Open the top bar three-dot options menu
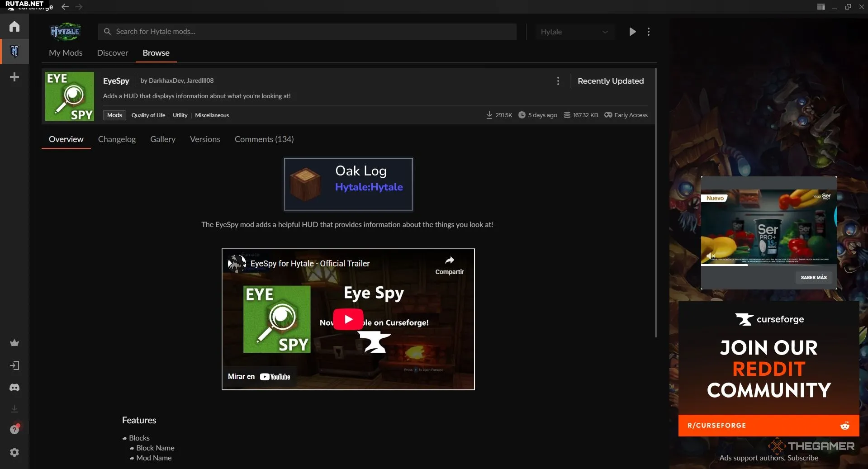The width and height of the screenshot is (868, 469). pos(649,32)
